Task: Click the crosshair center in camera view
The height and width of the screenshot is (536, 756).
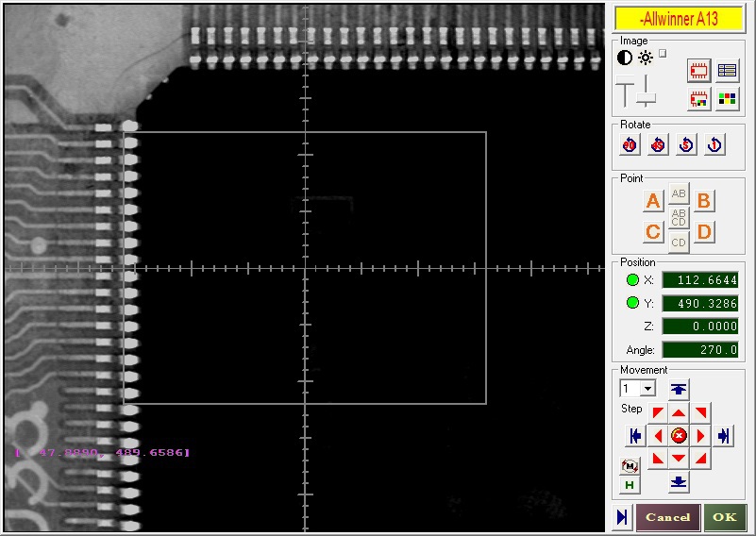Action: pos(305,269)
